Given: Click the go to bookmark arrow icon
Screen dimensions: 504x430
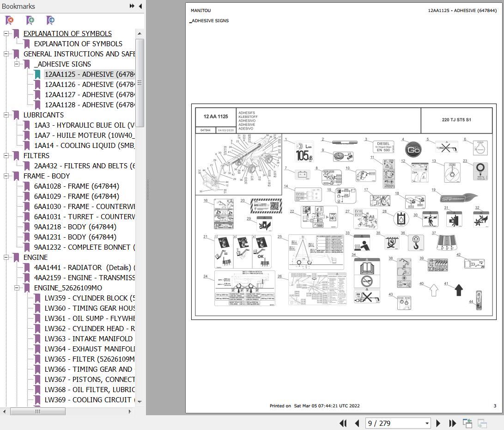Looking at the screenshot, I should (x=50, y=20).
